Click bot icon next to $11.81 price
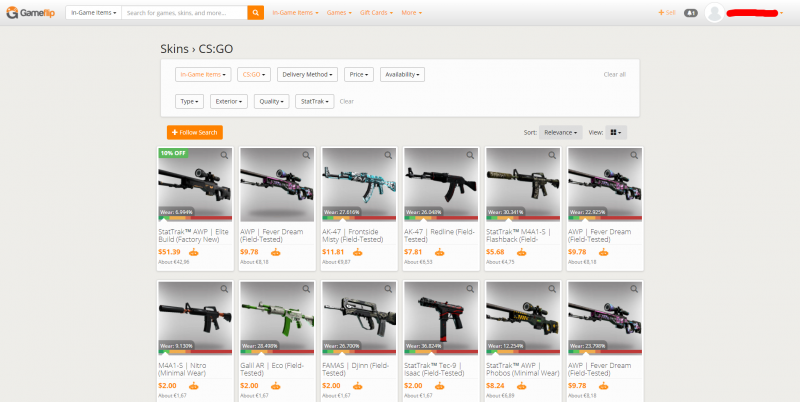The image size is (800, 402). [358, 252]
